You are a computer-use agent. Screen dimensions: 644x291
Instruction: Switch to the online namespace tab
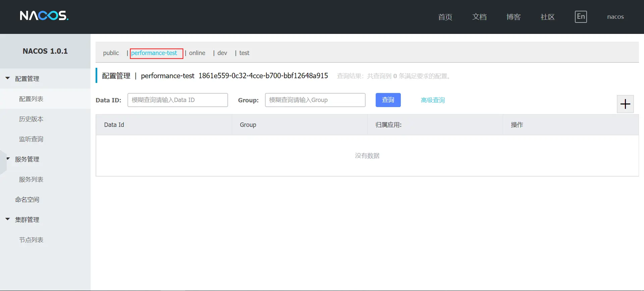pos(197,53)
